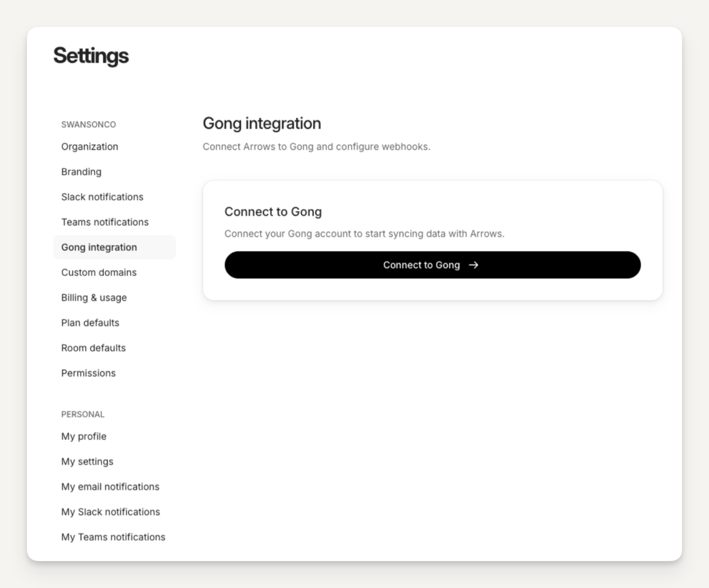Open My Teams notifications
709x588 pixels.
(113, 537)
